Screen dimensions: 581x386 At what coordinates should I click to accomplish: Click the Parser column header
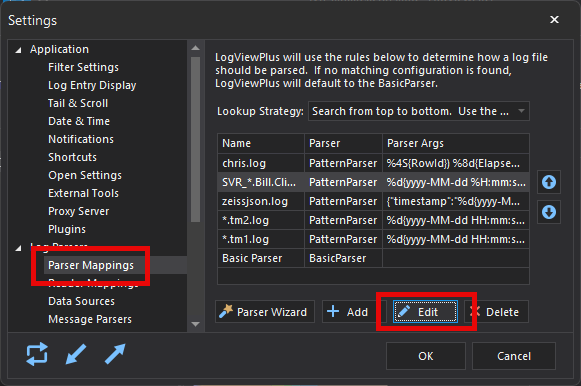click(x=343, y=143)
